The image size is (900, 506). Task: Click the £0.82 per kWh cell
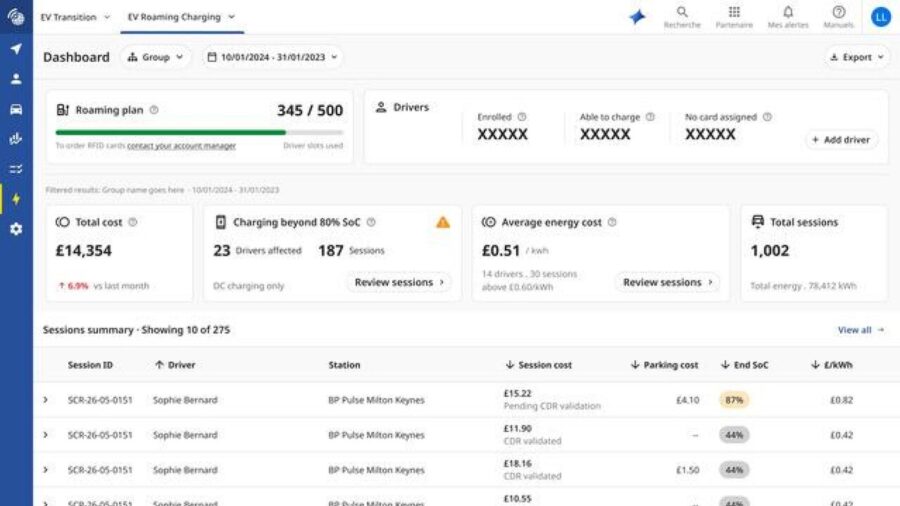(x=841, y=400)
